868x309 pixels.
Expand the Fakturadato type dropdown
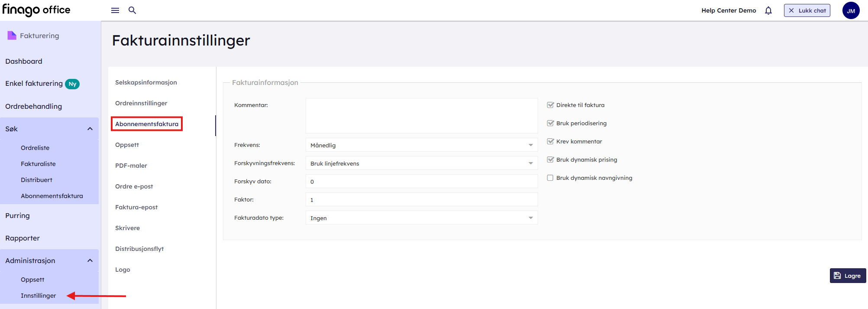421,218
